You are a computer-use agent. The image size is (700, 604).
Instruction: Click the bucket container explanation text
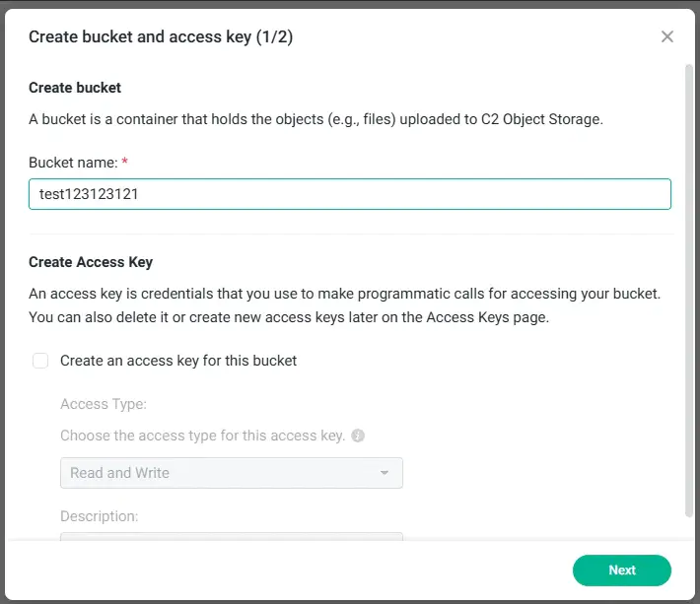pyautogui.click(x=315, y=119)
